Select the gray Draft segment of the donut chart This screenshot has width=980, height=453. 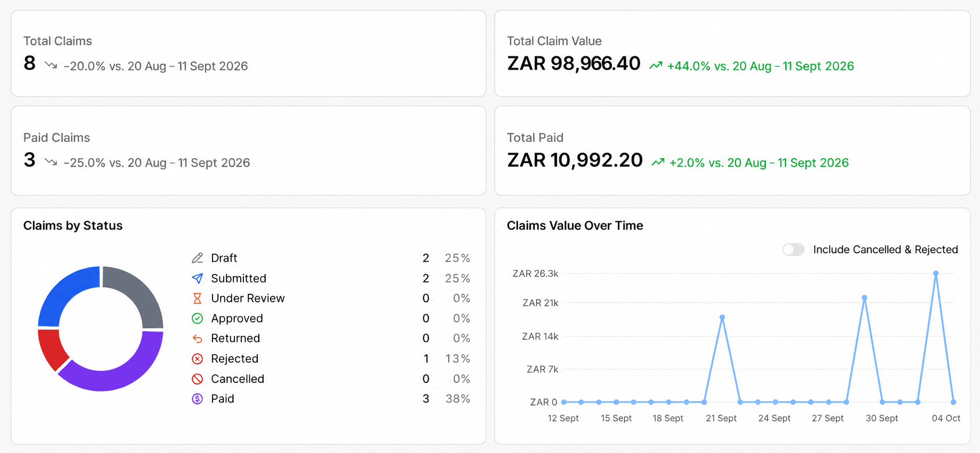tap(138, 291)
